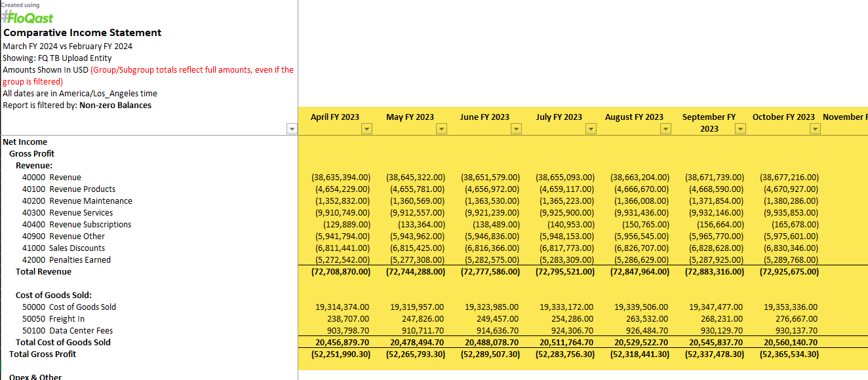The image size is (868, 380).
Task: Click the Total Gross Profit row label
Action: (43, 354)
